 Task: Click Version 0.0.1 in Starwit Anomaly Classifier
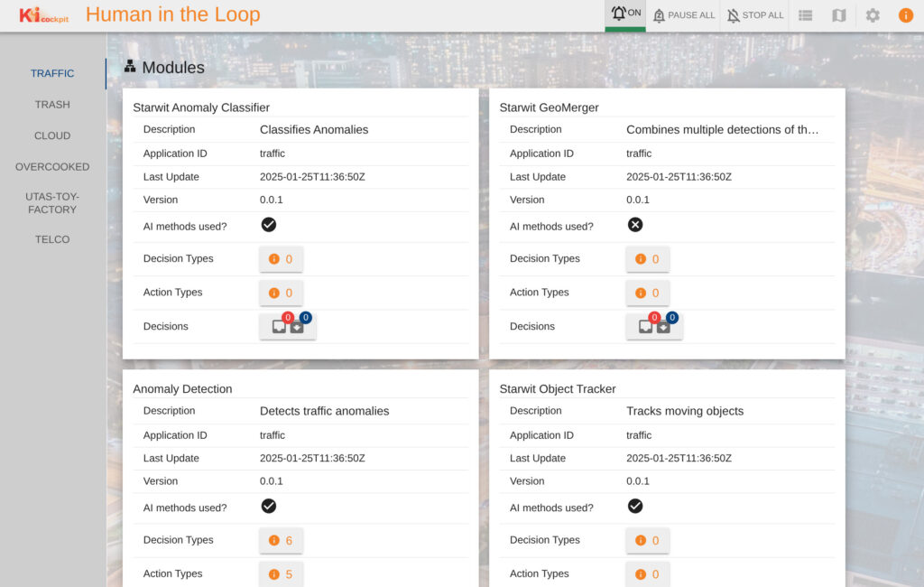[x=271, y=200]
